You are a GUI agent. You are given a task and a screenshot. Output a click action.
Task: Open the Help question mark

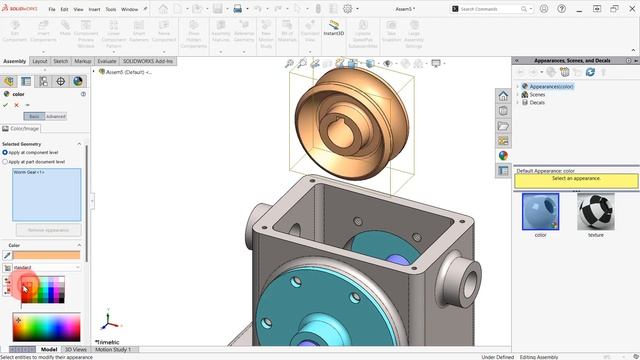[562, 9]
